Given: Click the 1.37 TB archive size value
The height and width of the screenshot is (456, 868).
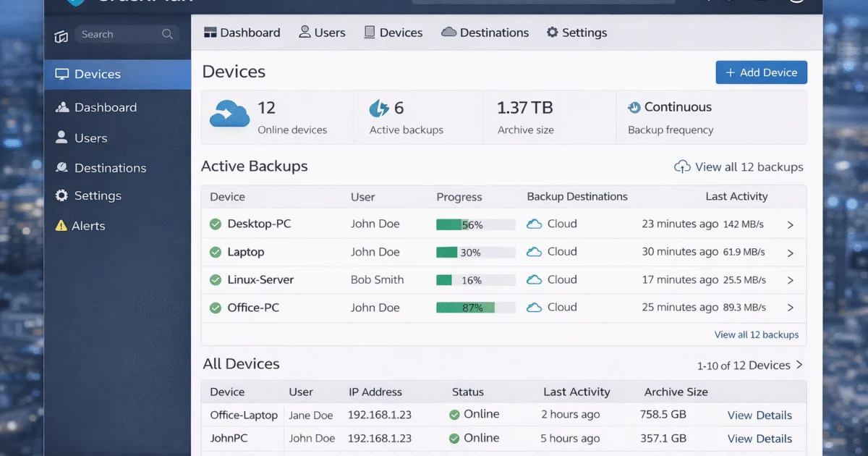Looking at the screenshot, I should [524, 108].
